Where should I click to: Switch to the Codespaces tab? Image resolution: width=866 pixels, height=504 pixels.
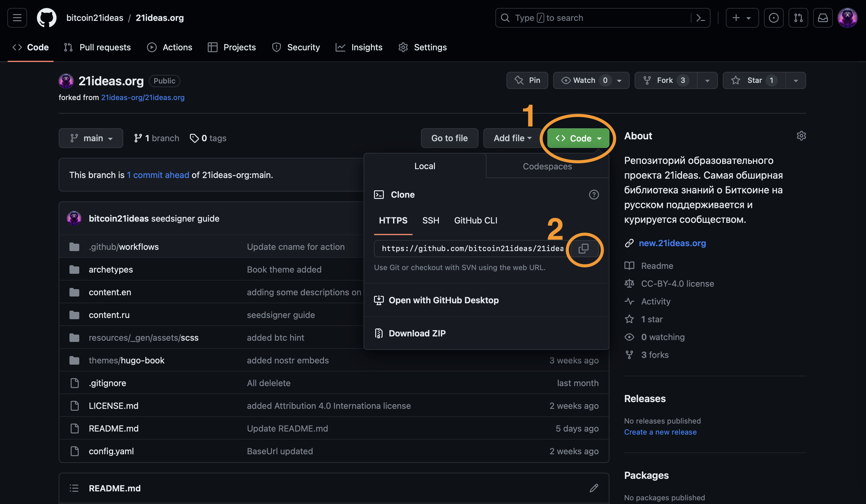coord(547,166)
